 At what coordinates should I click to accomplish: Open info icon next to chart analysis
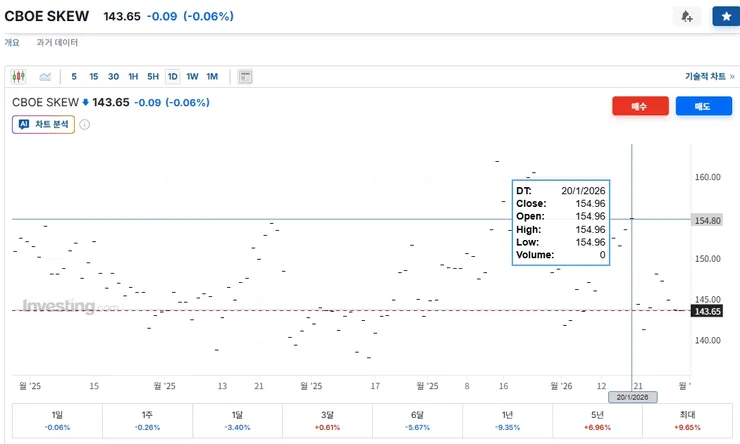click(84, 125)
